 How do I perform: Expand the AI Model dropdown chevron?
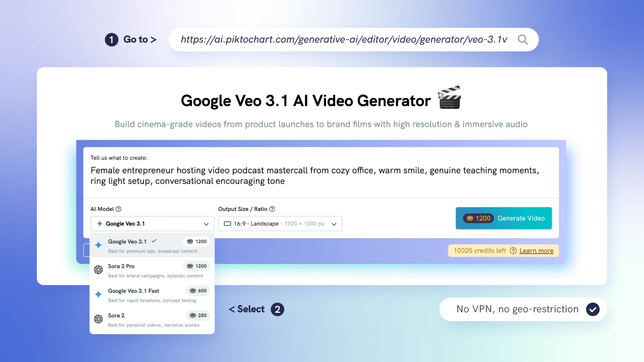click(x=206, y=224)
